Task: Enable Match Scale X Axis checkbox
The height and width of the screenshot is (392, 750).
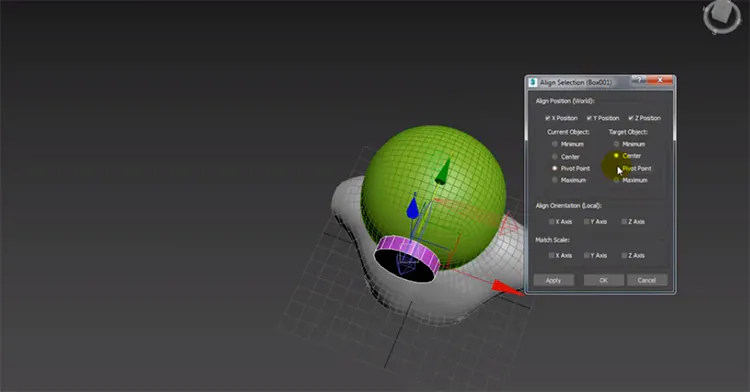Action: pos(551,256)
